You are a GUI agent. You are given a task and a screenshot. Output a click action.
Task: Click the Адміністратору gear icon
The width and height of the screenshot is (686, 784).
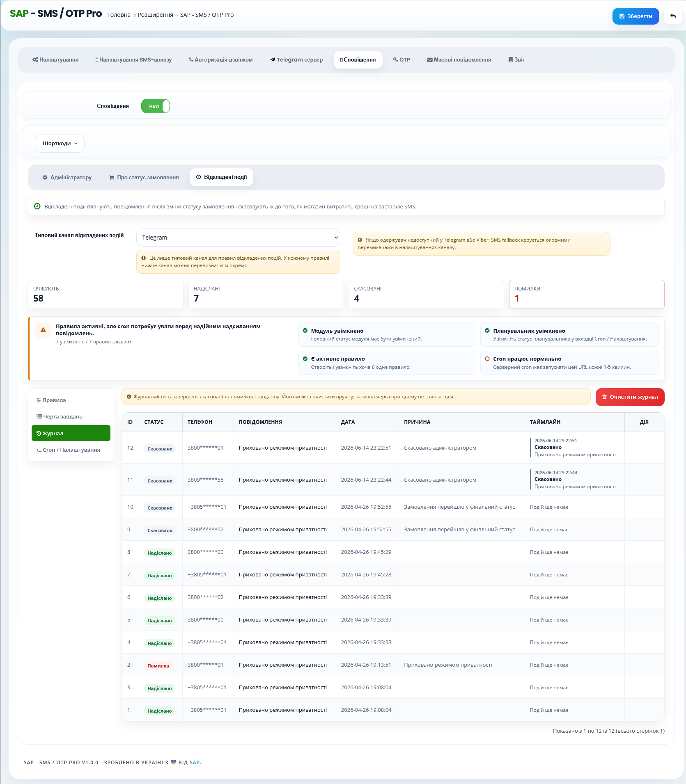pyautogui.click(x=45, y=177)
